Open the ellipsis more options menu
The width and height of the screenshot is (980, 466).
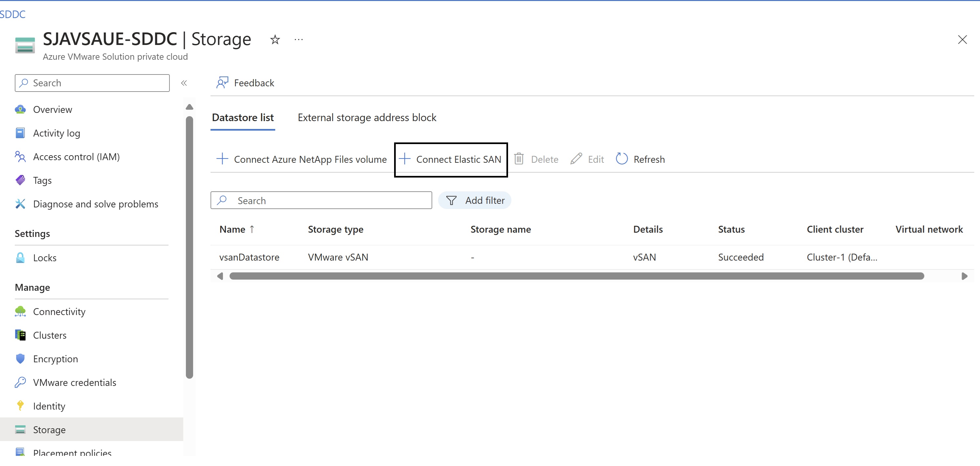[299, 39]
